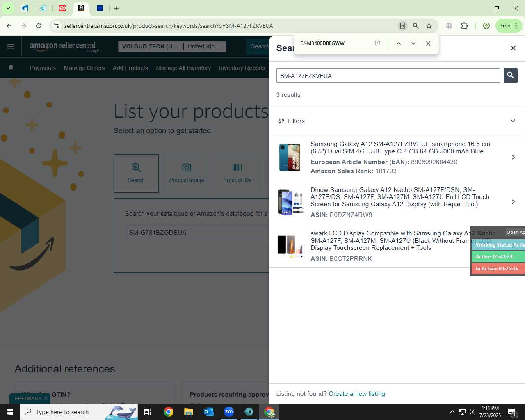Click the Windows taskbar search box
This screenshot has height=420, width=525.
tap(79, 412)
